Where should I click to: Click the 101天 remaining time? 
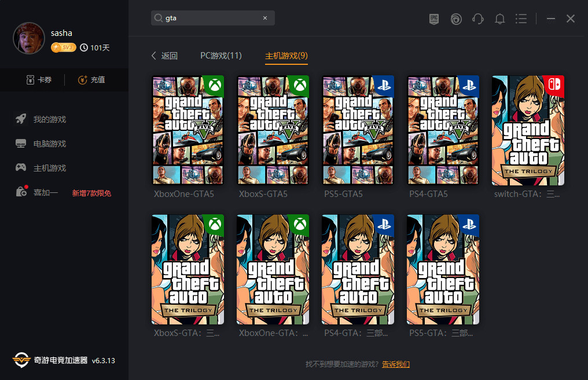point(95,47)
